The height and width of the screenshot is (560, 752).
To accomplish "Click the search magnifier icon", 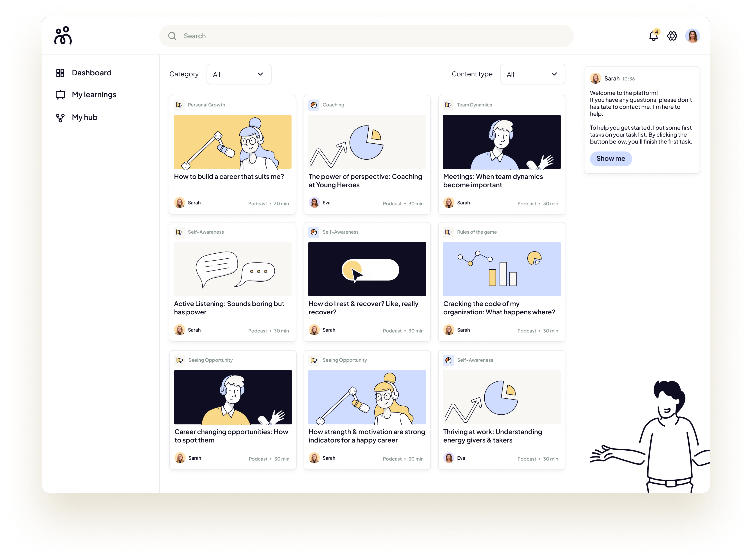I will click(x=172, y=36).
